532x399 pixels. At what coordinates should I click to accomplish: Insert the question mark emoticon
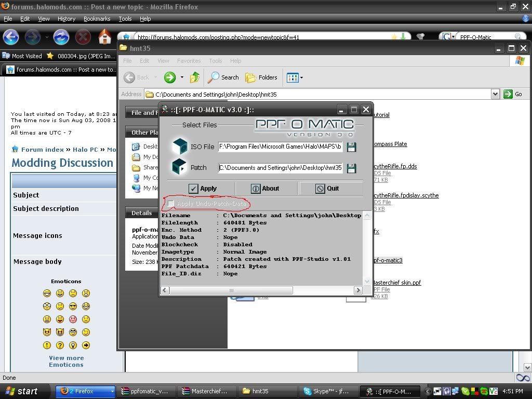coord(60,345)
